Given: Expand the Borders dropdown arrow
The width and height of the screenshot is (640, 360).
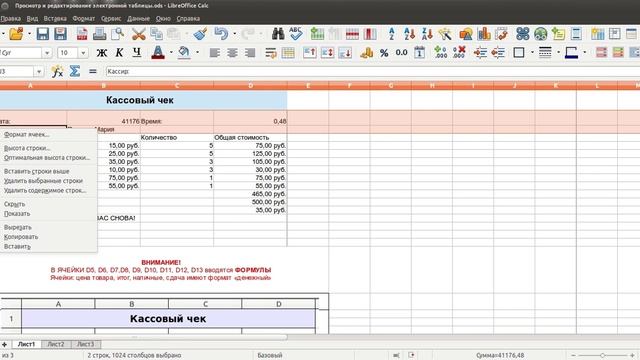Looking at the screenshot, I should pos(532,52).
